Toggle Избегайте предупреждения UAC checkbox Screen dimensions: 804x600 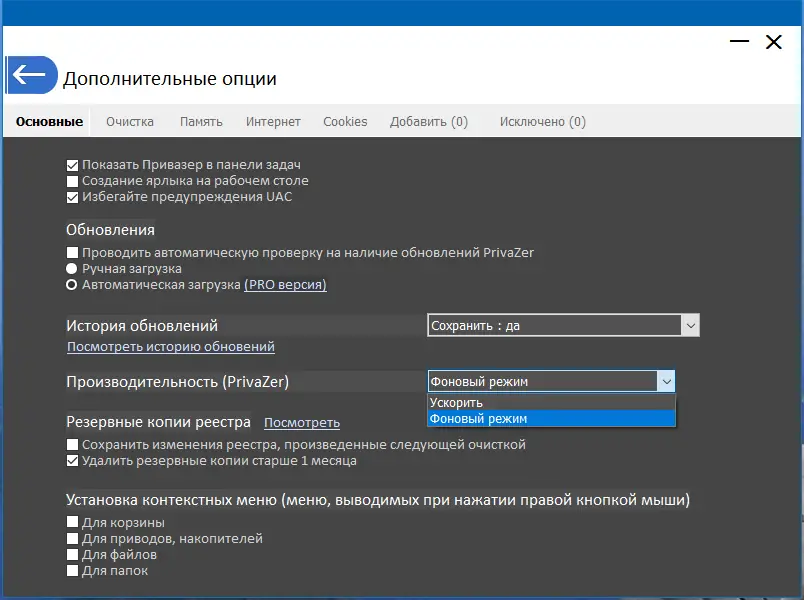click(72, 197)
